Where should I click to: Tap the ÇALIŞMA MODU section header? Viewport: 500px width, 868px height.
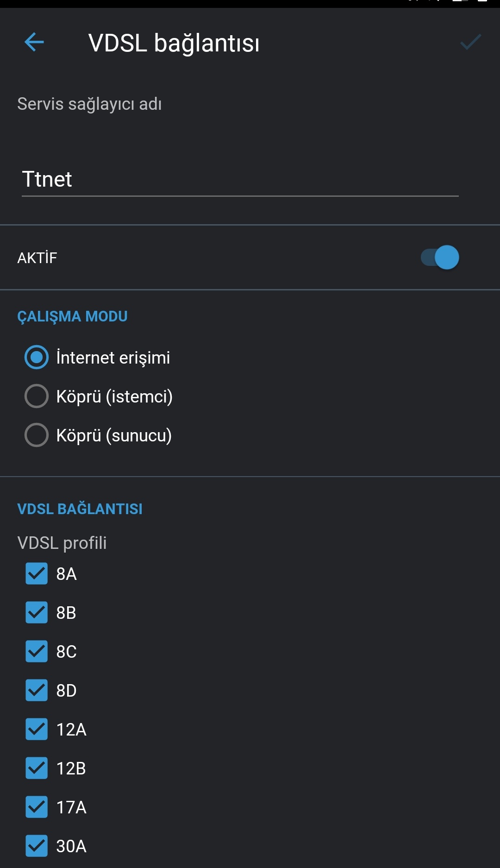coord(72,316)
